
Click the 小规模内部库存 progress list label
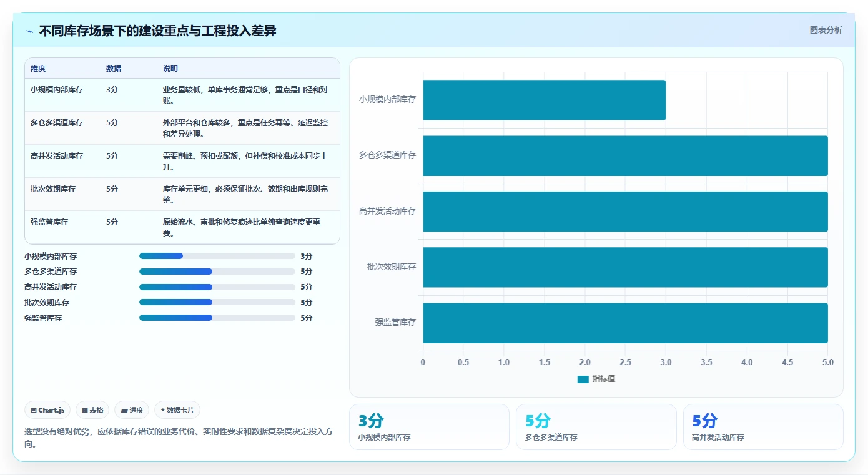click(51, 257)
